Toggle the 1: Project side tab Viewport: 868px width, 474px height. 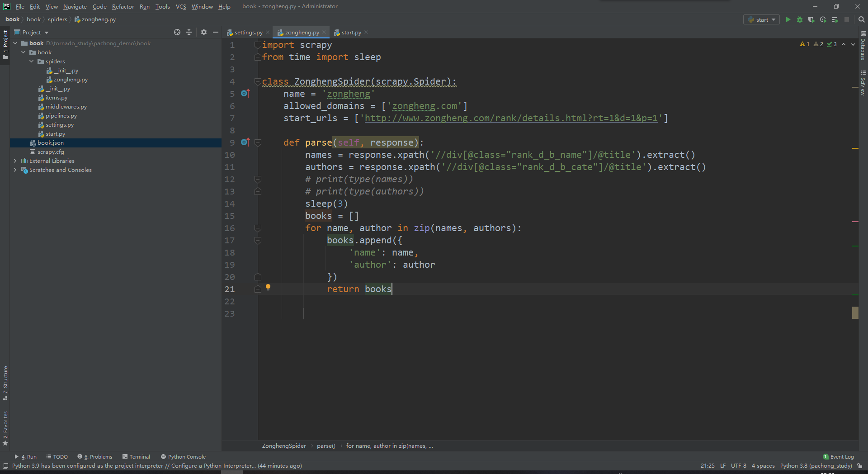5,44
